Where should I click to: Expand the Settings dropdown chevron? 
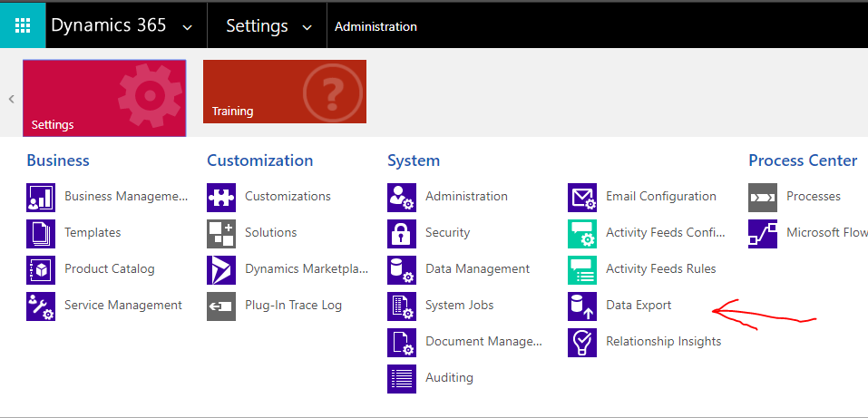click(307, 28)
